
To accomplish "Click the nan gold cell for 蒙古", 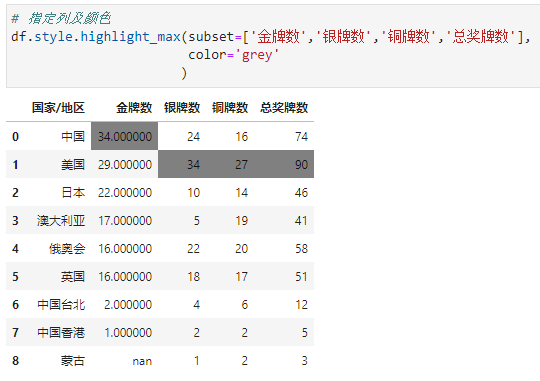I will (x=142, y=361).
